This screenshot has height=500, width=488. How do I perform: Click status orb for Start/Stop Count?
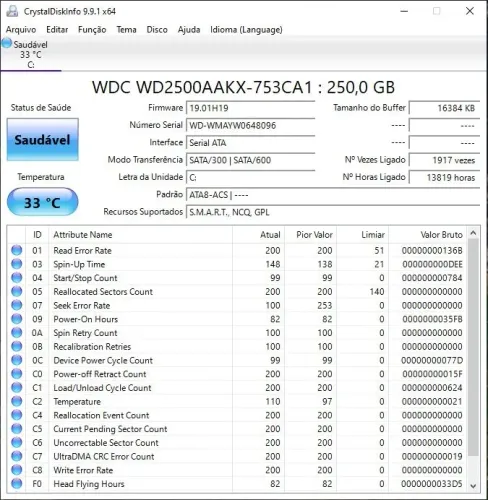(x=17, y=278)
